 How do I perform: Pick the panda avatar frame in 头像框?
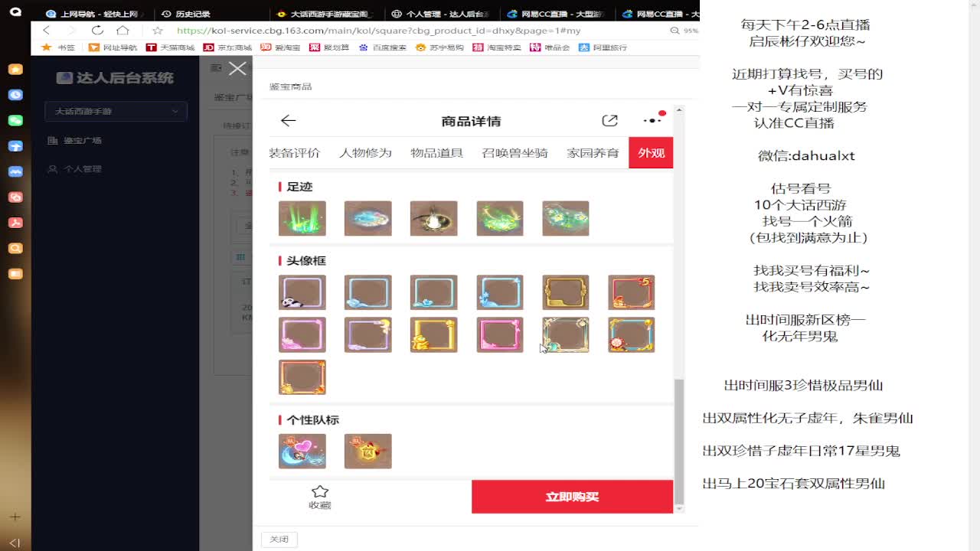point(302,292)
